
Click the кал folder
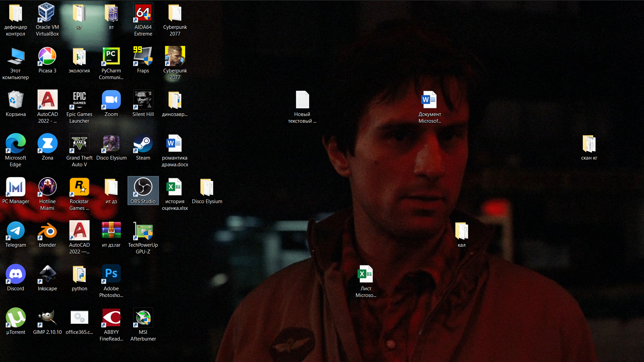462,234
